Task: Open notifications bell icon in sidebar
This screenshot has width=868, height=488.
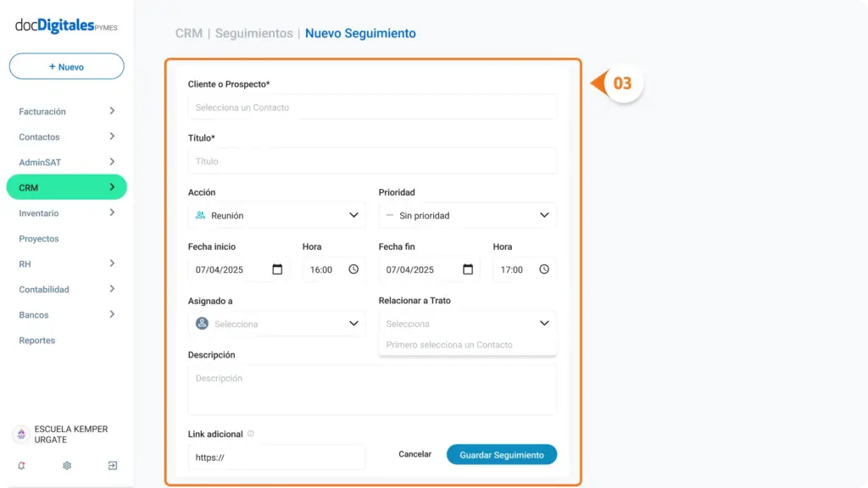Action: (x=21, y=465)
